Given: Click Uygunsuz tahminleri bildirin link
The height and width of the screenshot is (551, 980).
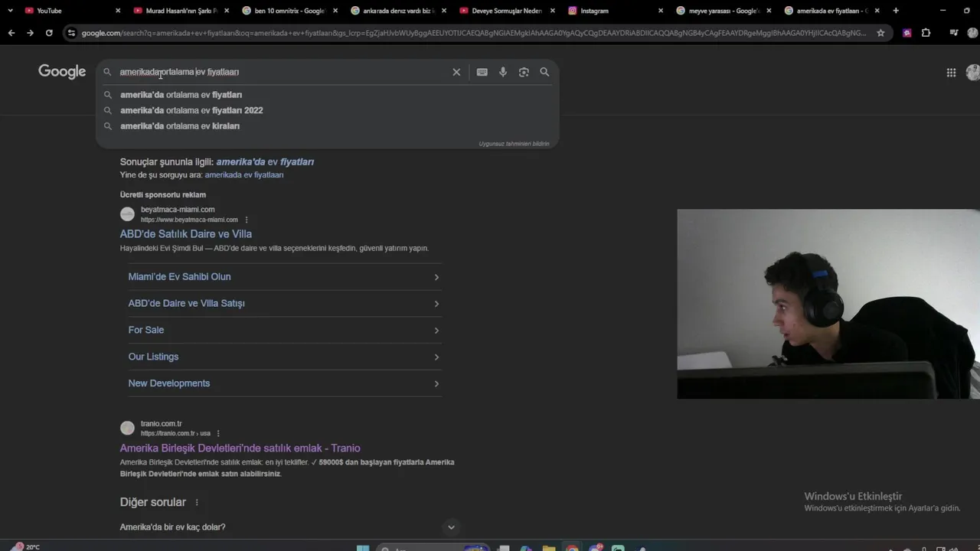Looking at the screenshot, I should pos(514,144).
